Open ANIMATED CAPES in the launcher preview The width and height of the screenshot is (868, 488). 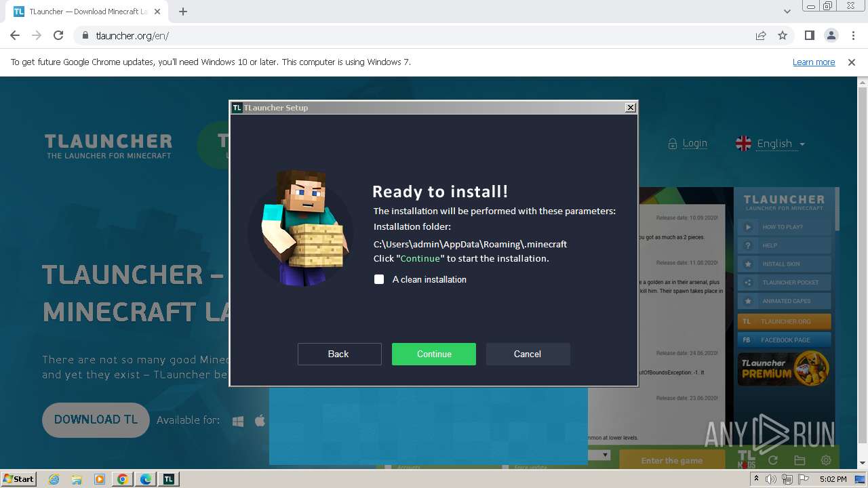click(784, 301)
